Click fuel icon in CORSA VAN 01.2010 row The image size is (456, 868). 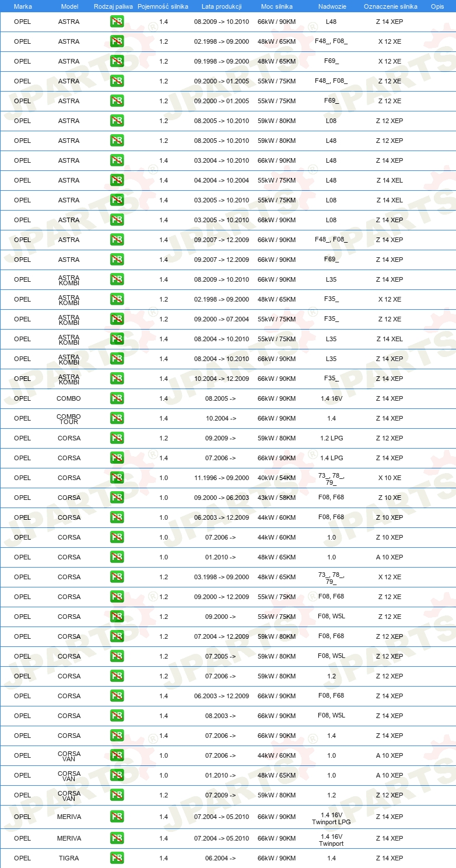point(117,775)
